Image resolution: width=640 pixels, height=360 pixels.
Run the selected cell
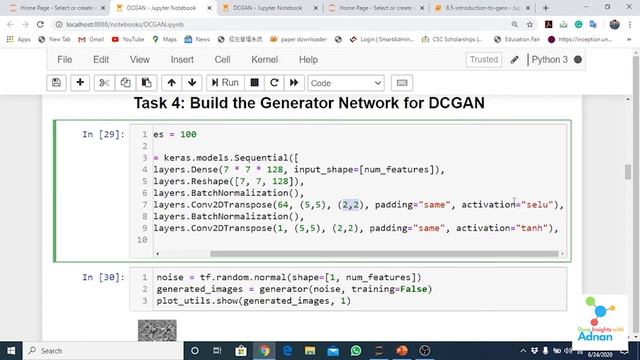[225, 83]
